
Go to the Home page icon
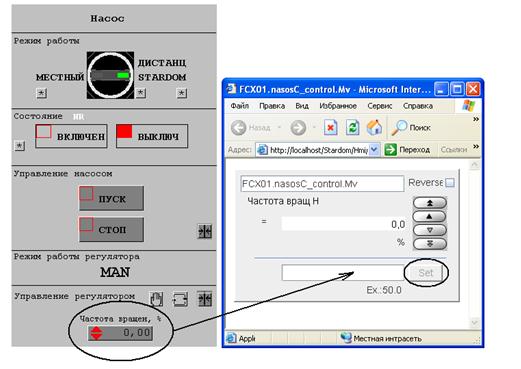[375, 128]
